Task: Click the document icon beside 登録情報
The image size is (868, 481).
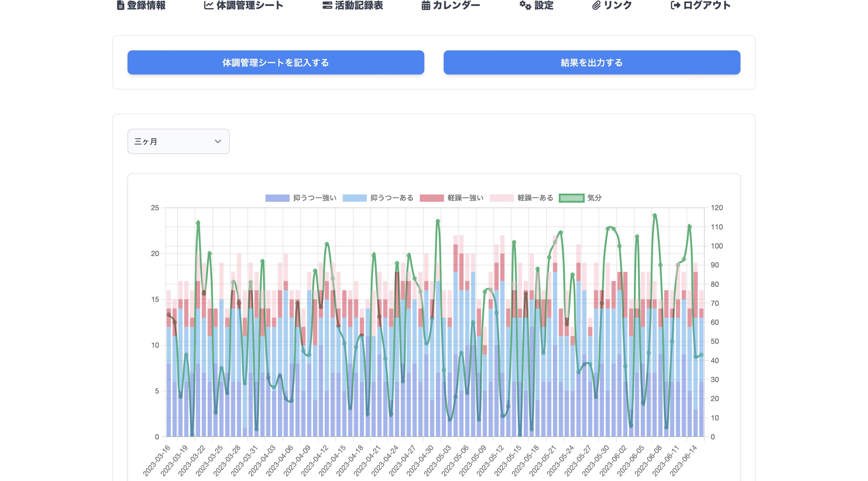Action: pos(120,5)
